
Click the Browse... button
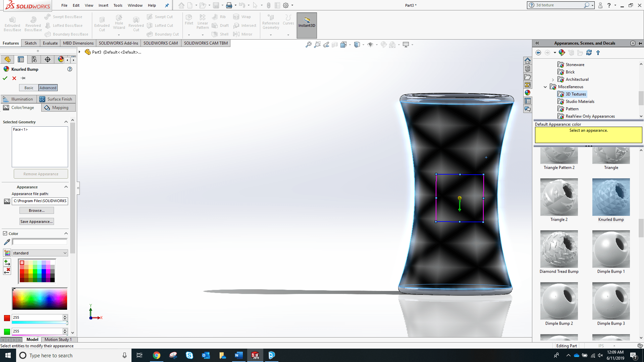coord(37,210)
